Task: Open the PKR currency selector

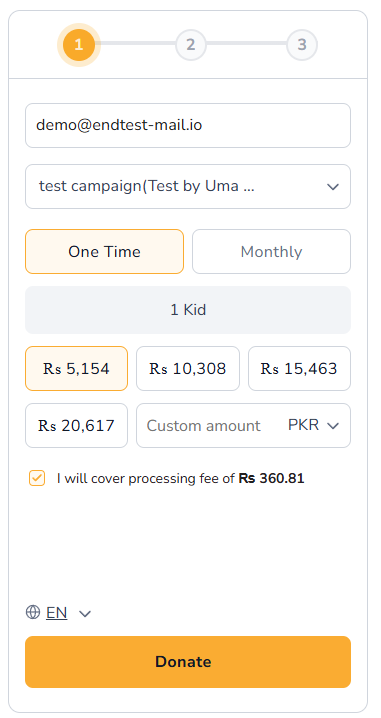Action: tap(313, 425)
